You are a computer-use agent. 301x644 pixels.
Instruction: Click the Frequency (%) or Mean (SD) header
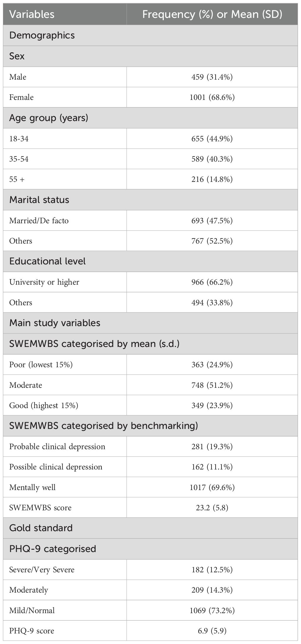tap(212, 14)
